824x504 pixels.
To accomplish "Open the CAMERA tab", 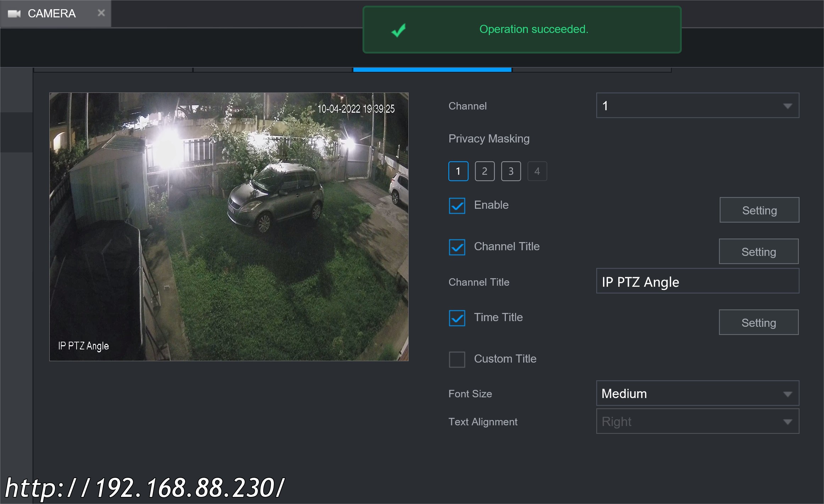I will coord(56,13).
